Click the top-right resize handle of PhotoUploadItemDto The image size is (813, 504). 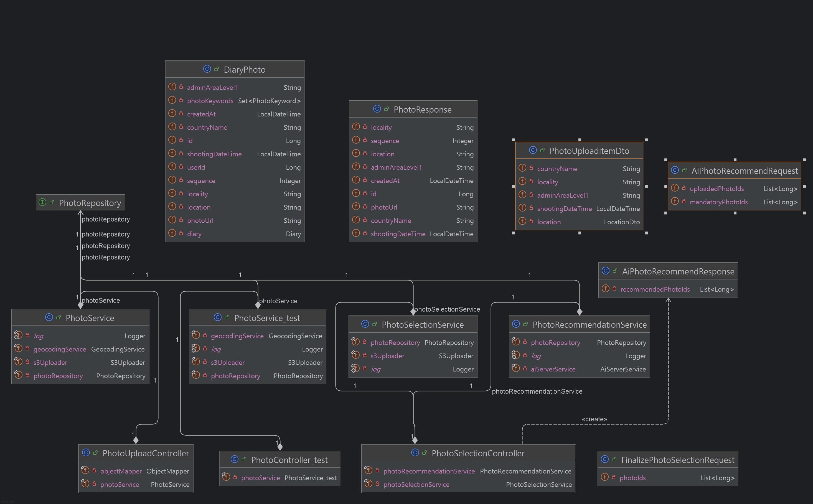[x=646, y=140]
